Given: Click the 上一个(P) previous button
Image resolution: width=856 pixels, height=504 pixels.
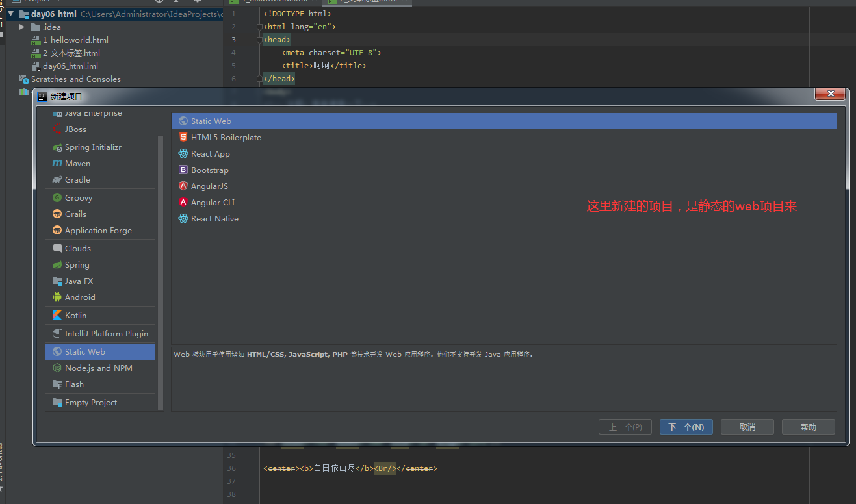Looking at the screenshot, I should point(625,427).
